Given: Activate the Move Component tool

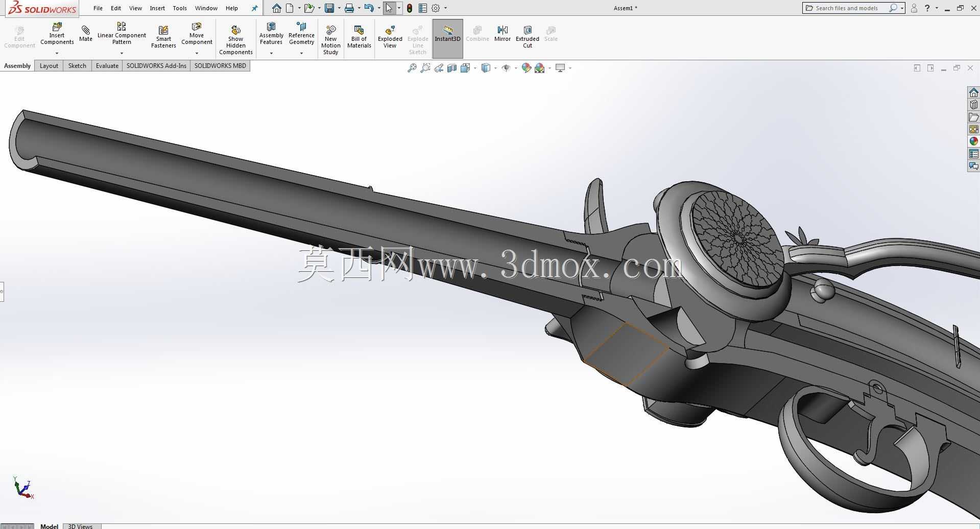Looking at the screenshot, I should [197, 33].
